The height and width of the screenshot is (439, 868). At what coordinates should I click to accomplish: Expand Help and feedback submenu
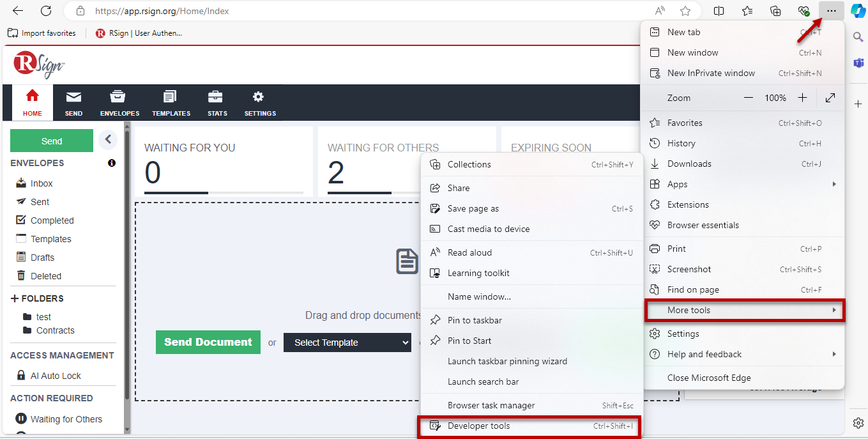(x=743, y=354)
